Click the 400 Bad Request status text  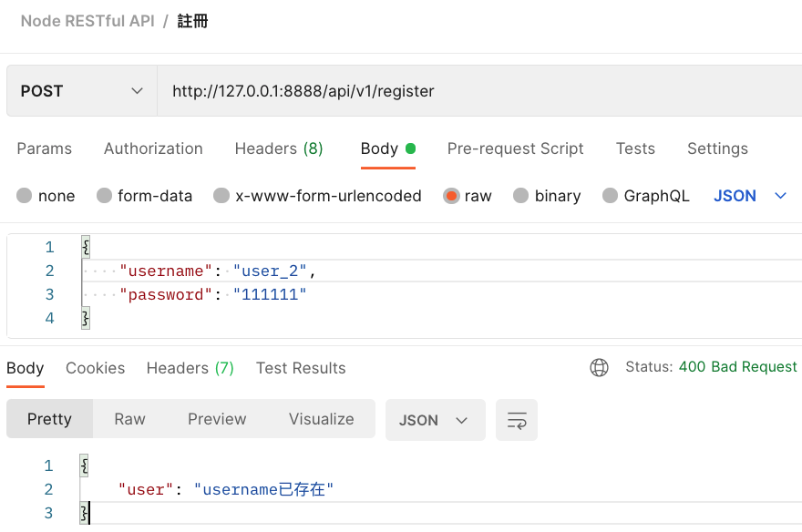tap(737, 367)
